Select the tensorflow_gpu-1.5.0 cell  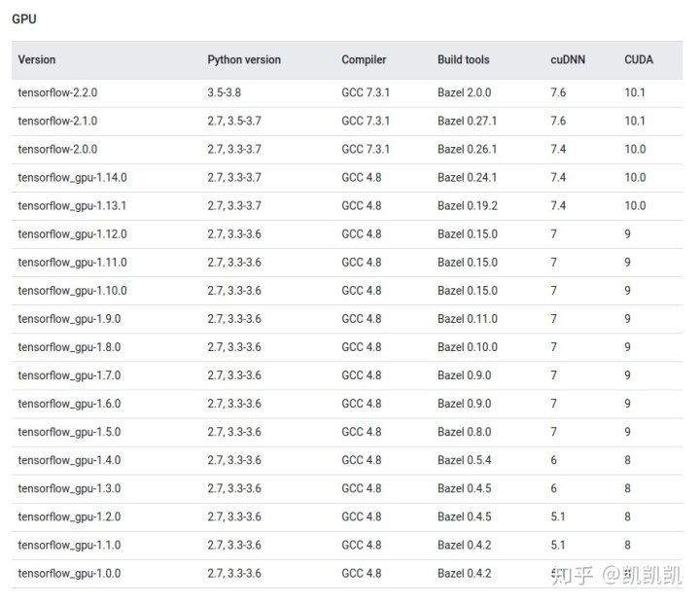point(69,432)
